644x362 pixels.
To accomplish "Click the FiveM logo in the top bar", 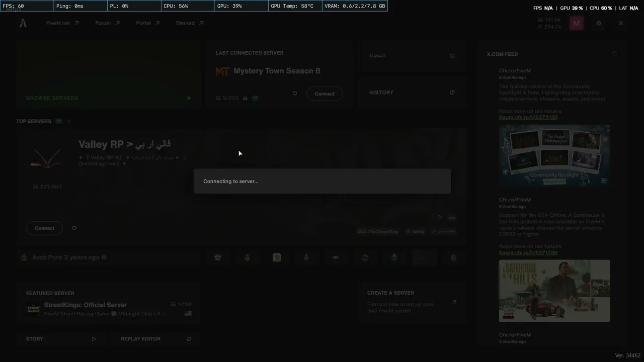I will pyautogui.click(x=23, y=23).
